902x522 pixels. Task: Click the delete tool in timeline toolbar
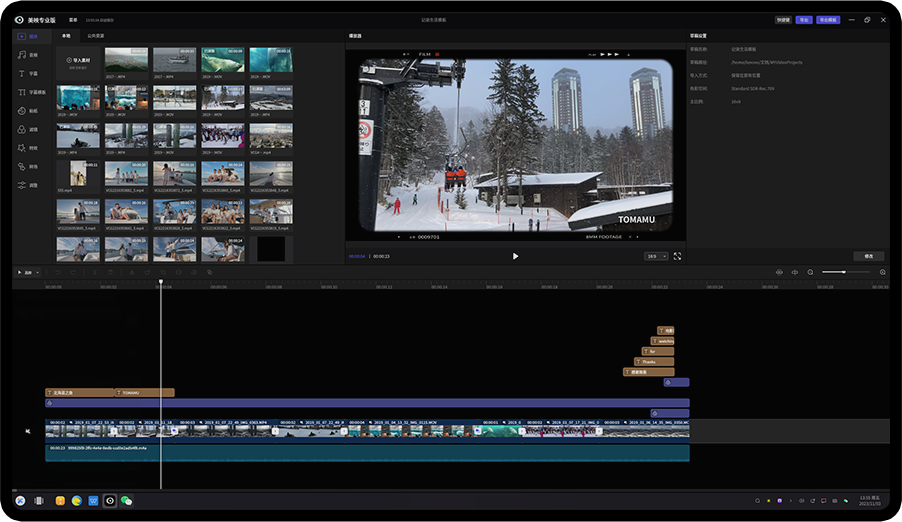click(x=110, y=272)
